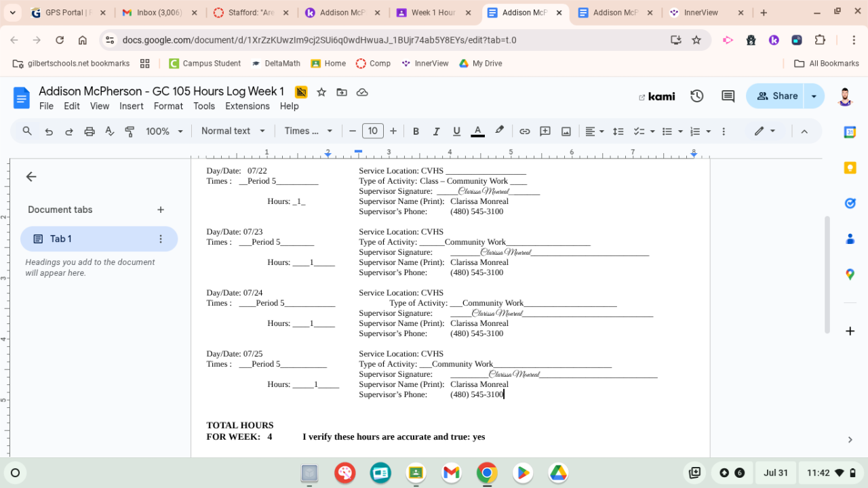
Task: Select the paint format roller tool
Action: tap(130, 131)
